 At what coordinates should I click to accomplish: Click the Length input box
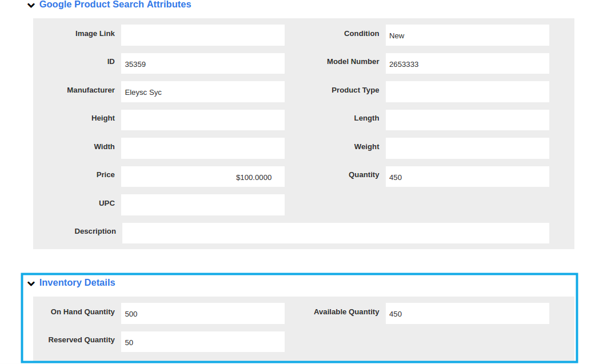click(467, 119)
